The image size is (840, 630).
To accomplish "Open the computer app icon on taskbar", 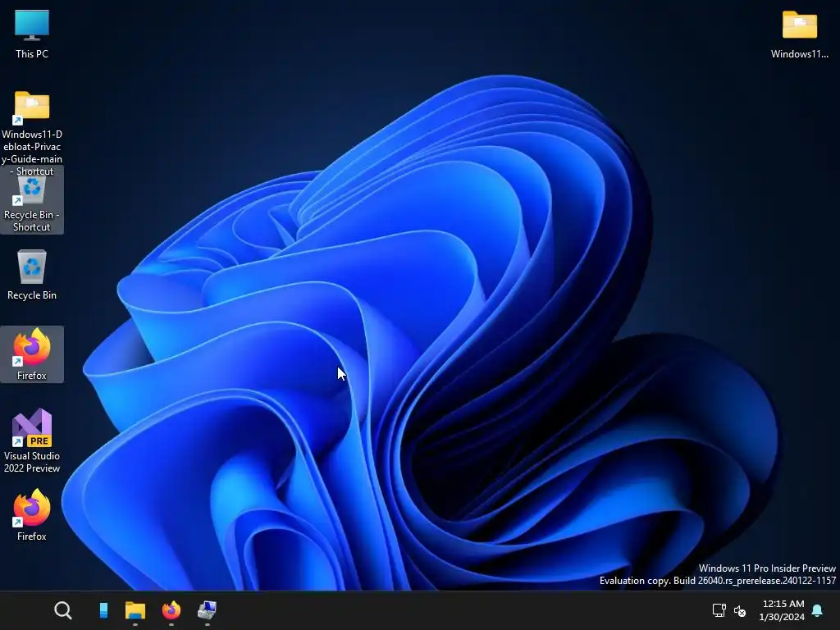I will click(207, 610).
